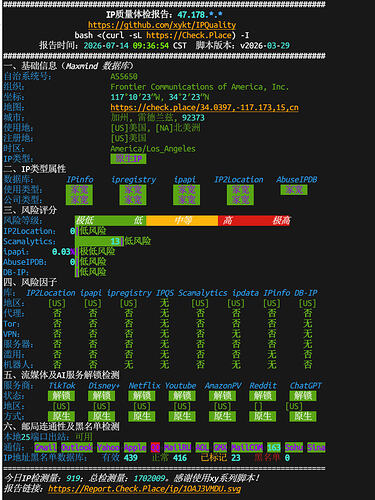Click the Scamalytics score 13

115,241
